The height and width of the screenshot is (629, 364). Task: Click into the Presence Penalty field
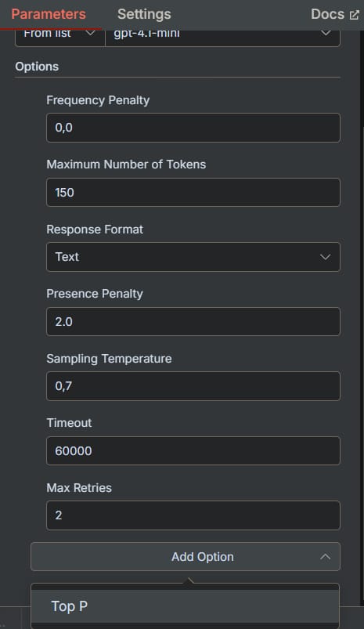coord(193,321)
